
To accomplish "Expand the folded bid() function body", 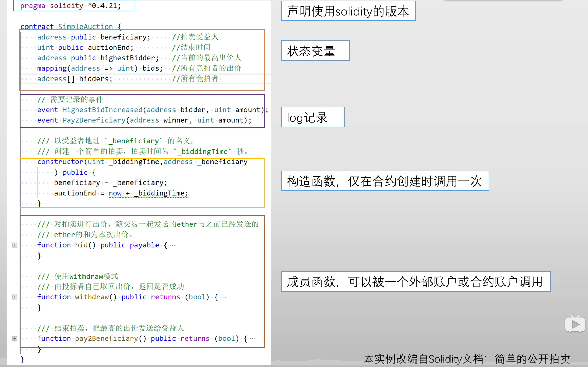I will [x=15, y=245].
